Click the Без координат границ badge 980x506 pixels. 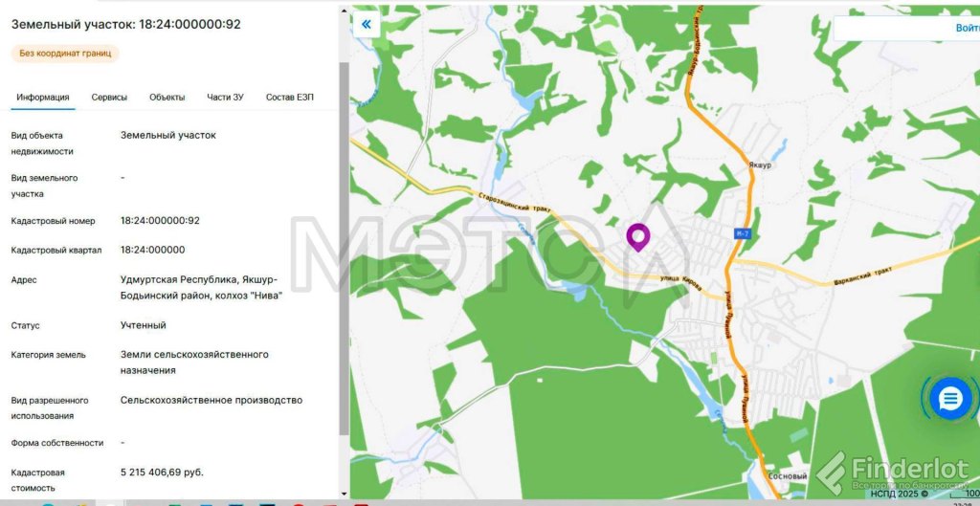[x=65, y=54]
